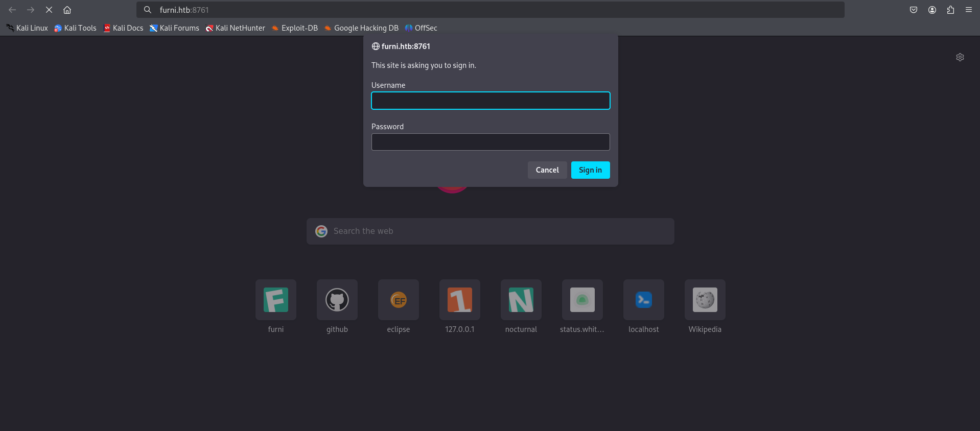Click the Sign in button
This screenshot has width=980, height=431.
point(590,170)
